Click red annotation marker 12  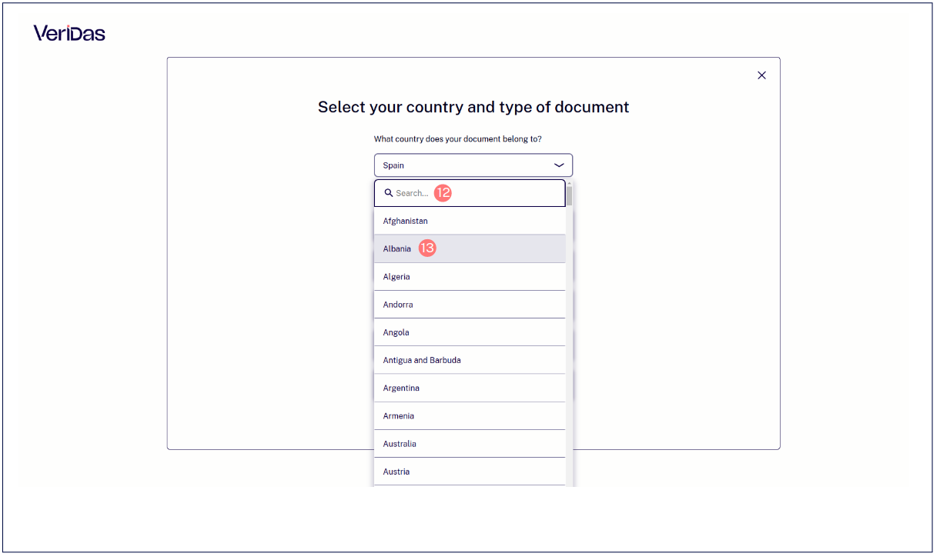443,193
